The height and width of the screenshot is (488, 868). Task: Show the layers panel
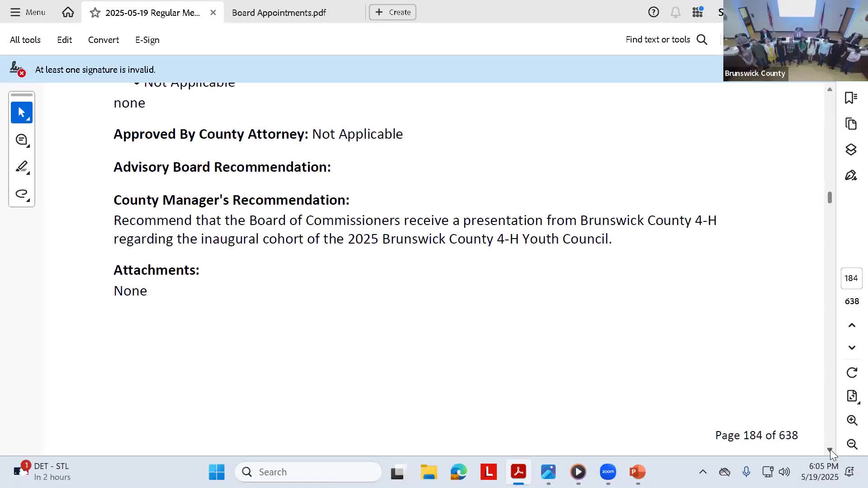851,150
